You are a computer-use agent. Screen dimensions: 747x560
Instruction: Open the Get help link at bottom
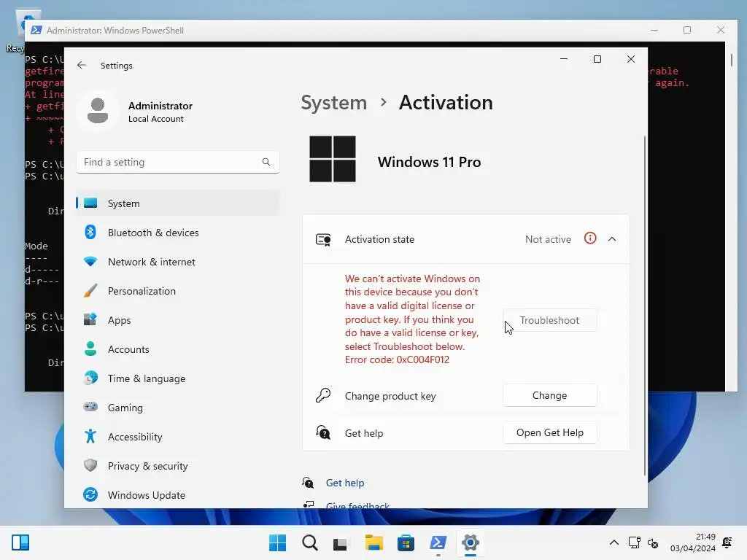(x=345, y=483)
